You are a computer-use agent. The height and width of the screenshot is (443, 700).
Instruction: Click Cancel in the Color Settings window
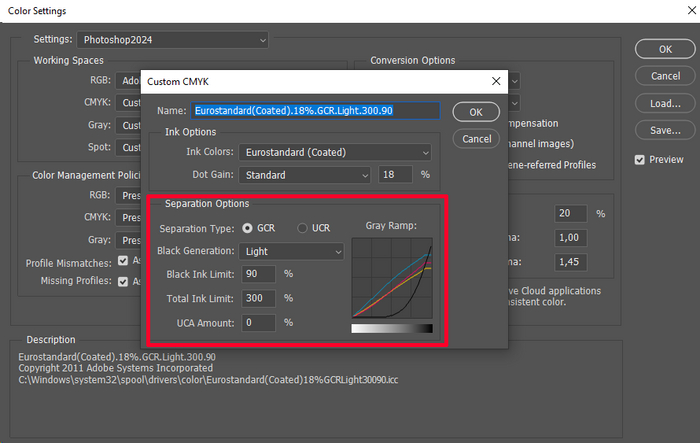(x=665, y=76)
